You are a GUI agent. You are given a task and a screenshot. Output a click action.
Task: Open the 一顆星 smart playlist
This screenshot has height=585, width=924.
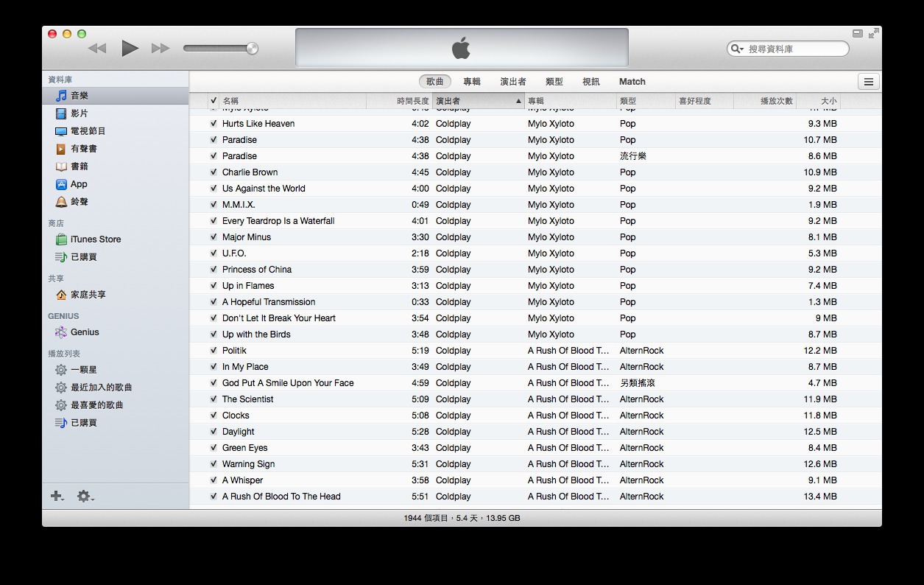116,370
